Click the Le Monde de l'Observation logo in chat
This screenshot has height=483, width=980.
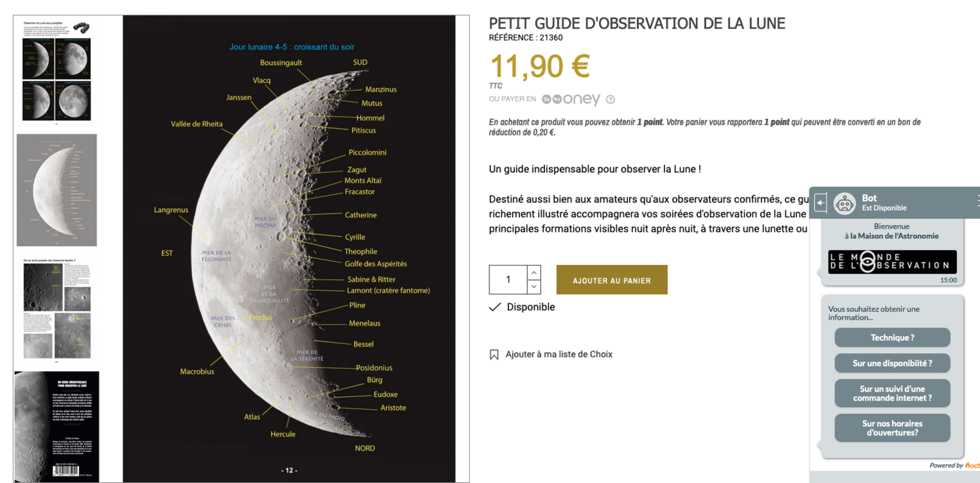tap(892, 262)
